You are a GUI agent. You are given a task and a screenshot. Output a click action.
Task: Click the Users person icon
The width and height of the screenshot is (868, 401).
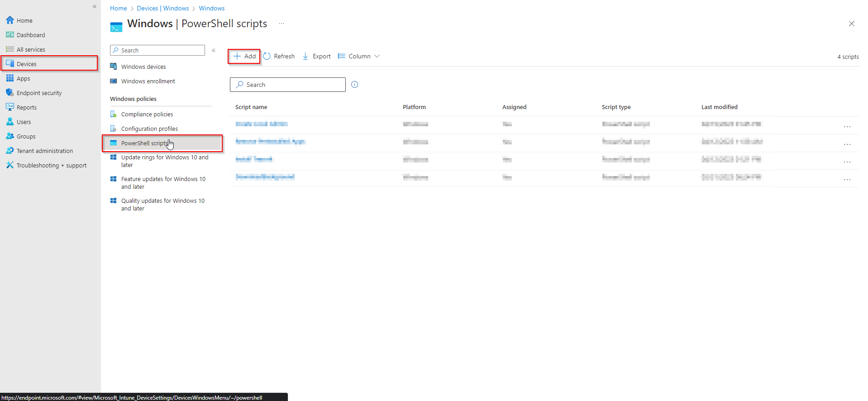click(x=10, y=122)
